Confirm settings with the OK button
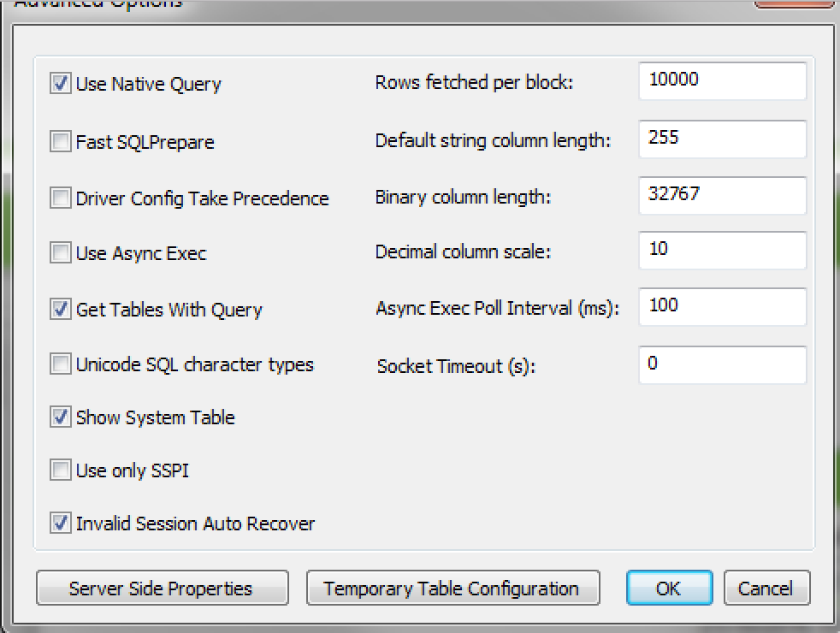 click(668, 589)
